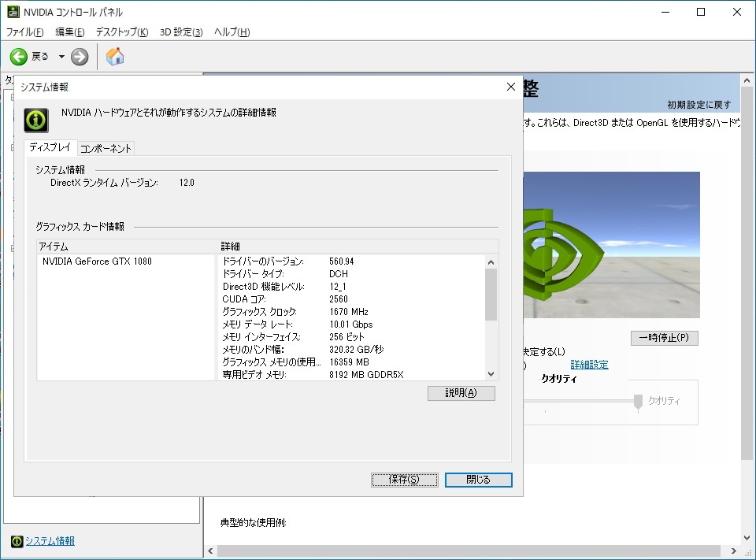Click the 専用ビデオ メモリ 8192 MB GDDR5X row

point(352,375)
